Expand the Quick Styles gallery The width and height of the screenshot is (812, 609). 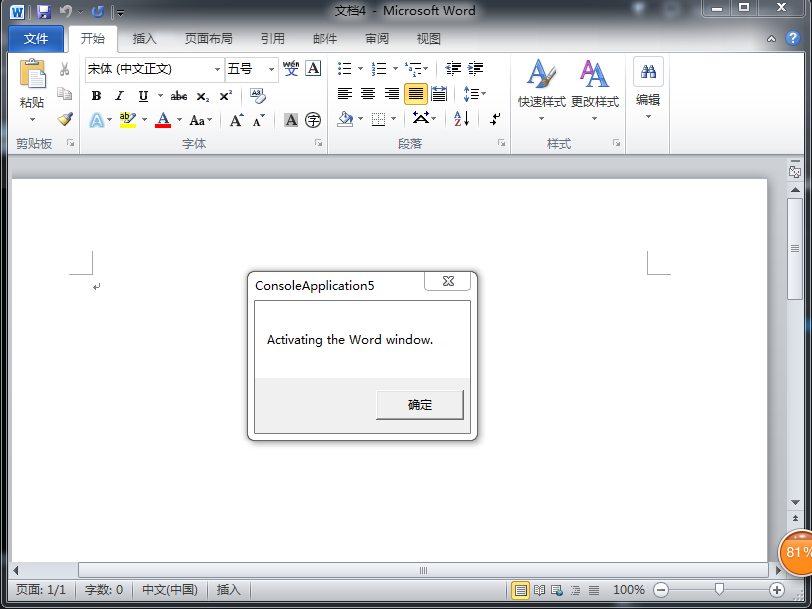click(x=541, y=91)
